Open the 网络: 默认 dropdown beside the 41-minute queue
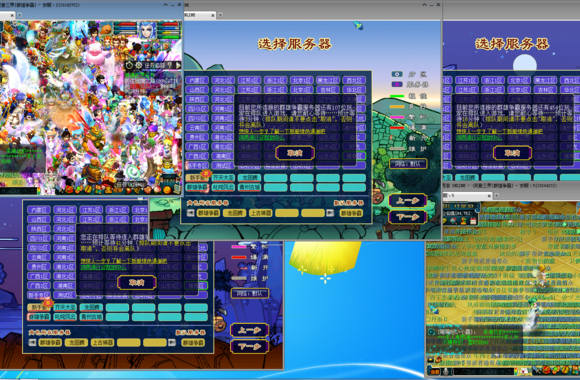 click(x=250, y=293)
